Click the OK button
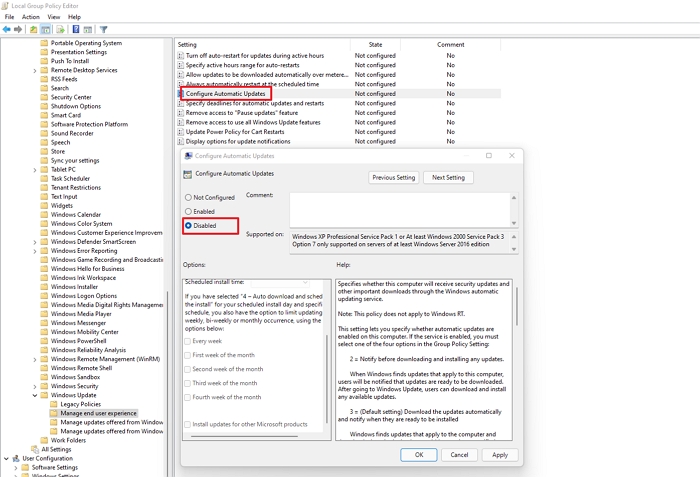 point(419,455)
